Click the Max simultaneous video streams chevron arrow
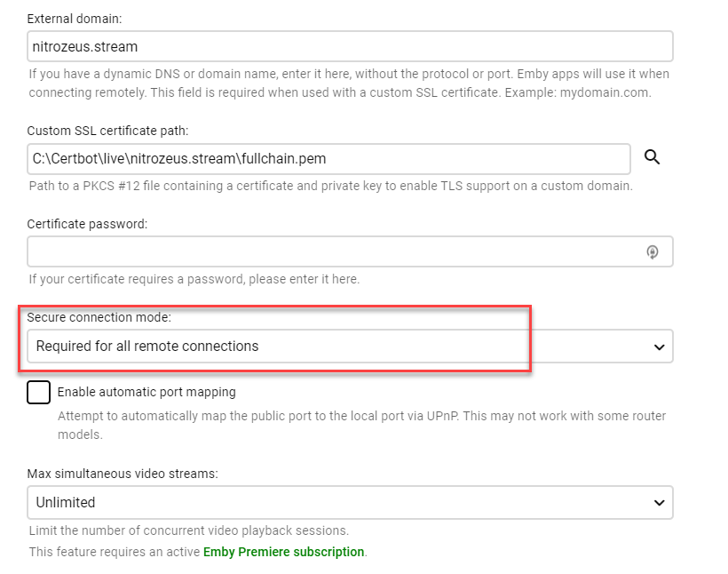Screen dimensions: 728x574 [x=659, y=503]
